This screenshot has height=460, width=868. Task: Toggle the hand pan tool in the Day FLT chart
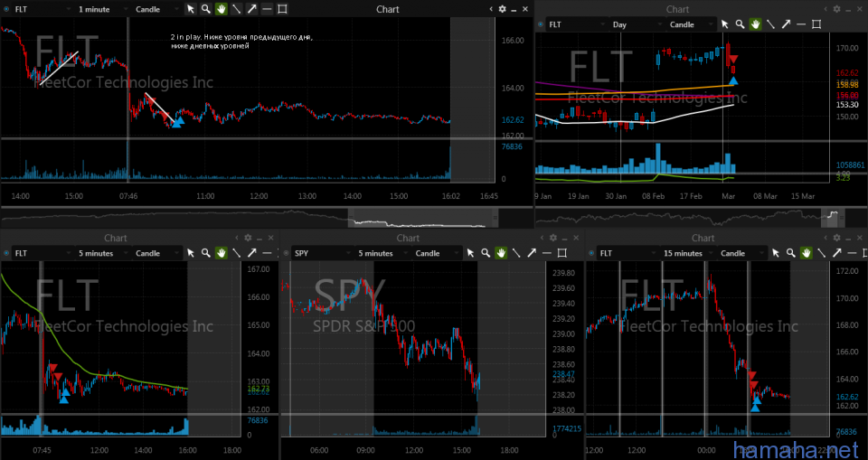755,24
